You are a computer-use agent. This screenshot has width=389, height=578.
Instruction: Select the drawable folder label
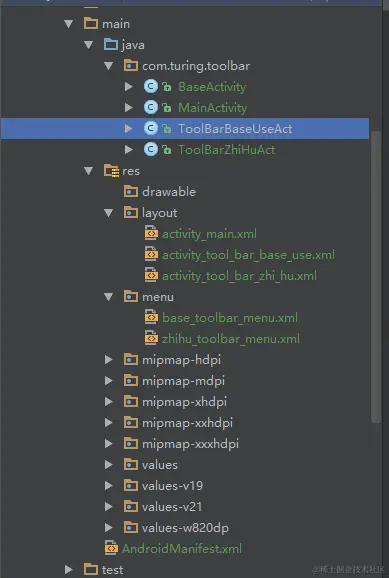click(169, 192)
